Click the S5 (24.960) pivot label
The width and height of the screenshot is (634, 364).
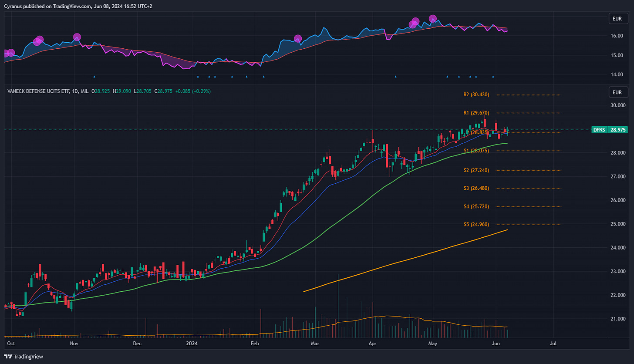[x=476, y=225]
